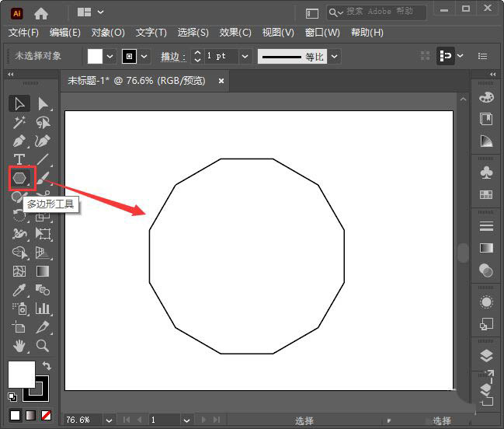
Task: Open the variable width profile dropdown
Action: point(334,56)
